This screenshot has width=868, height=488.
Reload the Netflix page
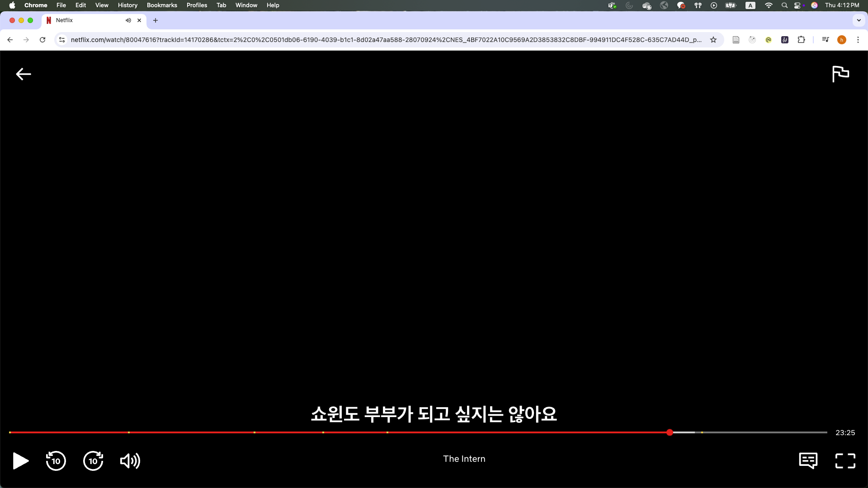42,40
